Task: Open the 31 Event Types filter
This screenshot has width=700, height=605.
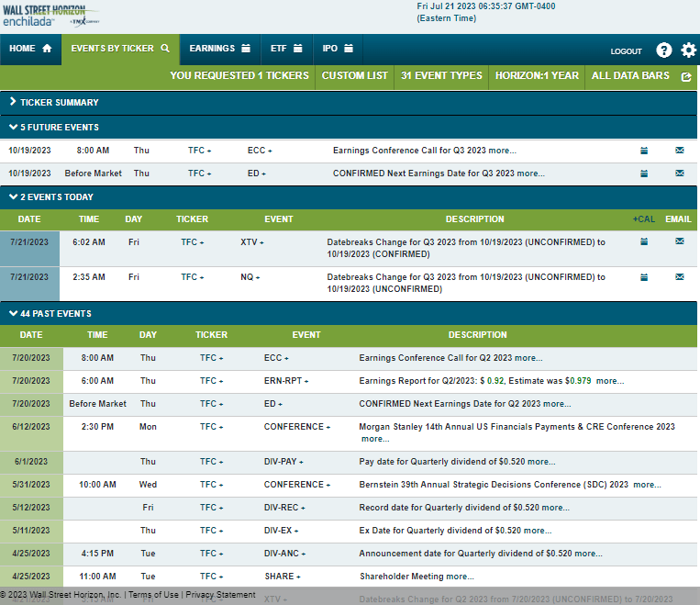Action: pos(441,75)
